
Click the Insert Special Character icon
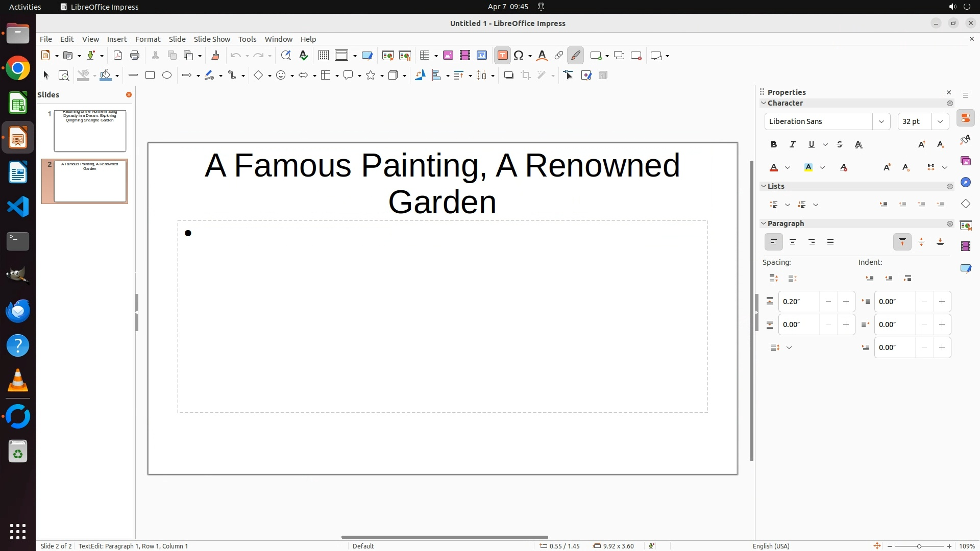[519, 56]
